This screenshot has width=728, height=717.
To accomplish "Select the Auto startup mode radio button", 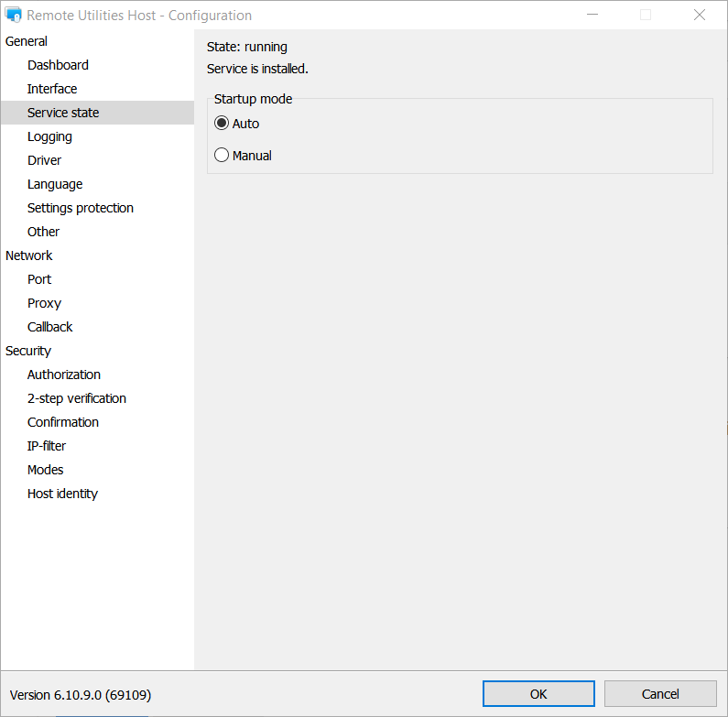I will pyautogui.click(x=222, y=124).
